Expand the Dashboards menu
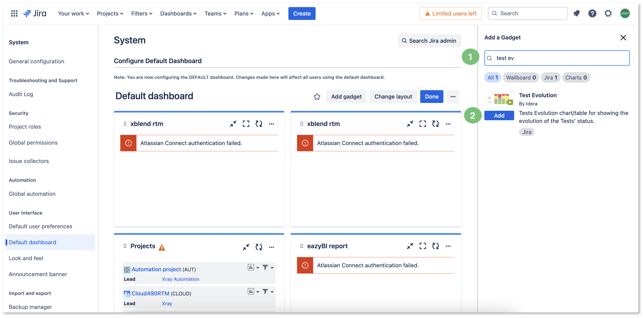This screenshot has height=318, width=644. click(178, 14)
